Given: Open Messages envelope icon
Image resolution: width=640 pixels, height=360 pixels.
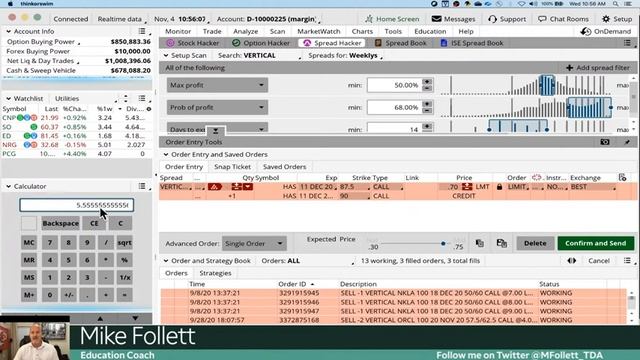Looking at the screenshot, I should [x=436, y=19].
